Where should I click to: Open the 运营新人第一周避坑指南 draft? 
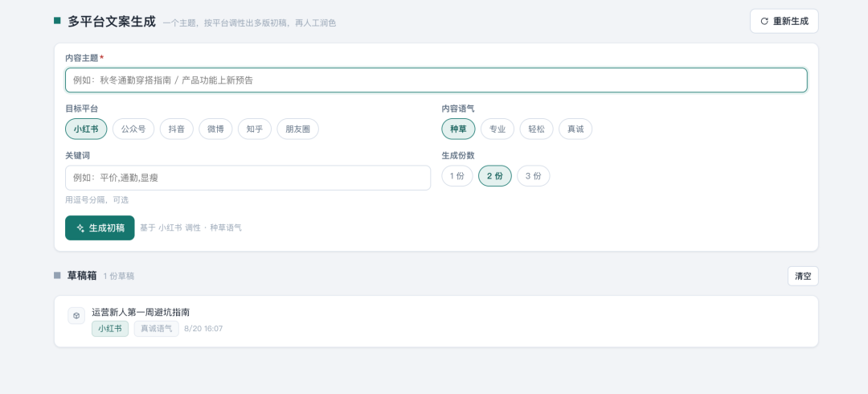(x=436, y=322)
